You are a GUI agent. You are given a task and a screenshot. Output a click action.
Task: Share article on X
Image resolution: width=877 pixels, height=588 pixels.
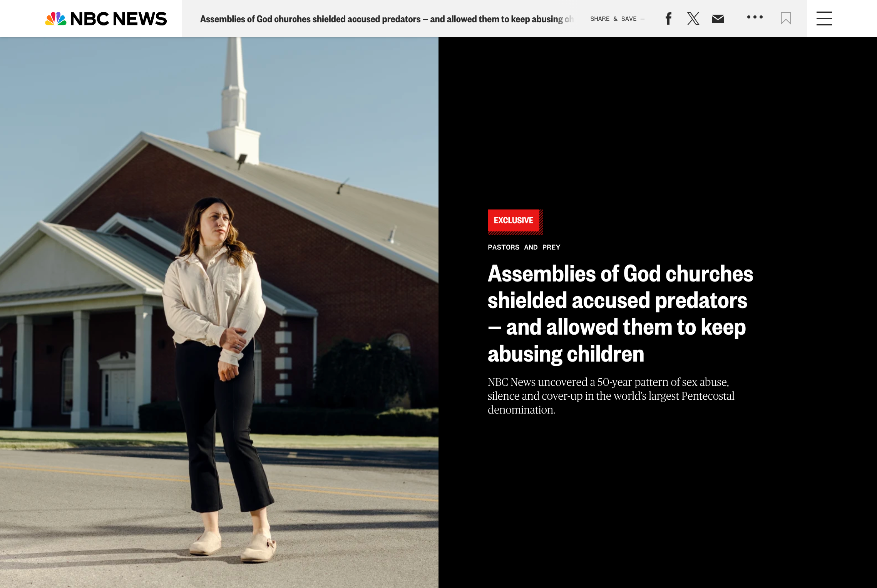(x=693, y=18)
